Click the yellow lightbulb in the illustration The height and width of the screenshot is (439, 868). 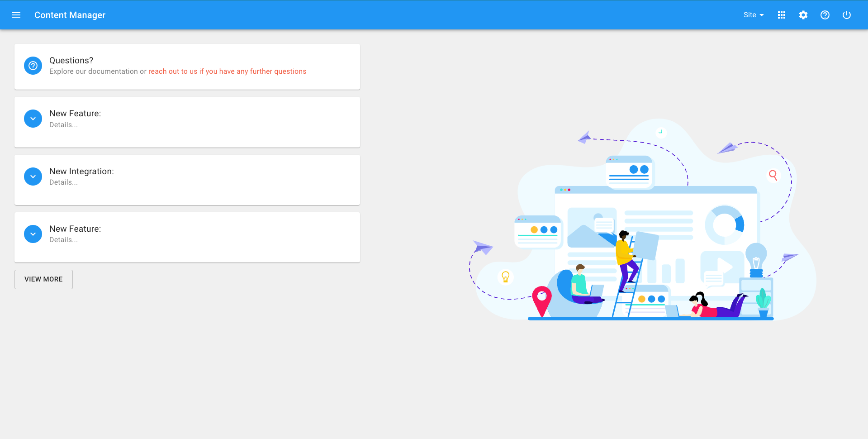click(505, 277)
